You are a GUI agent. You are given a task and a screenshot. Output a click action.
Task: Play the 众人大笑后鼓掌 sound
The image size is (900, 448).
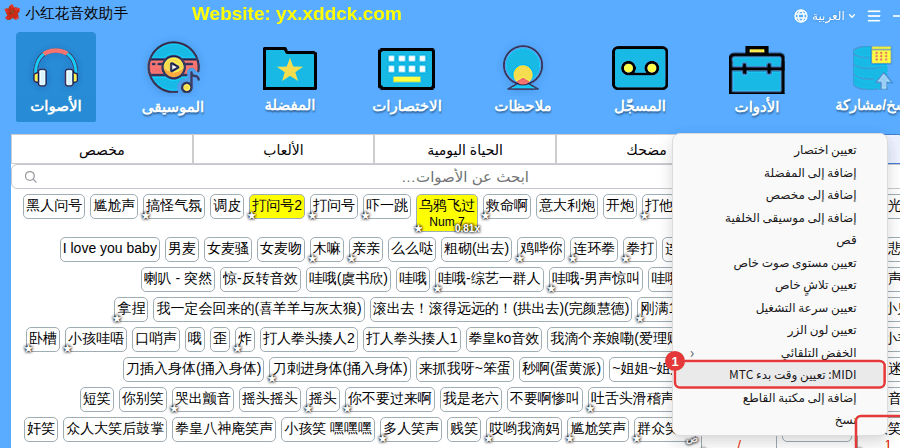pos(115,428)
